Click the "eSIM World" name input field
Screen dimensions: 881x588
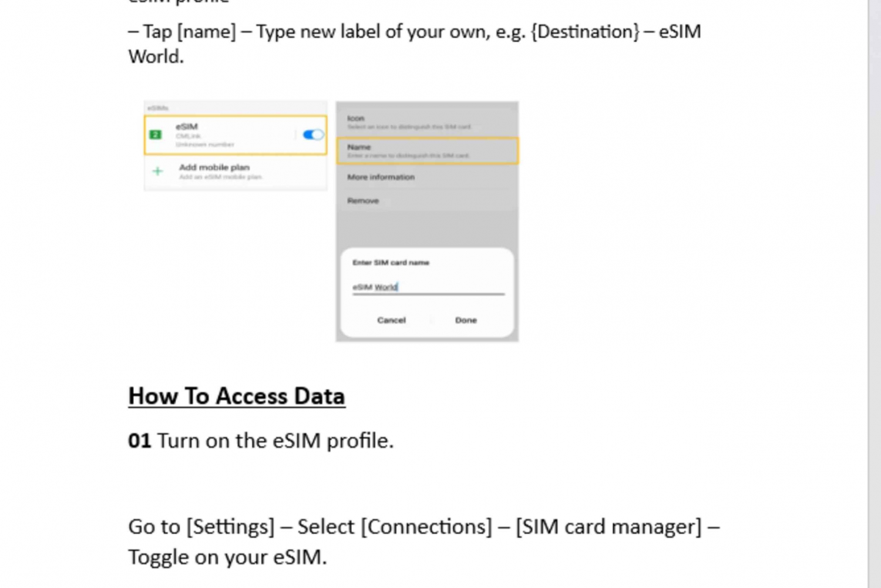click(x=428, y=287)
